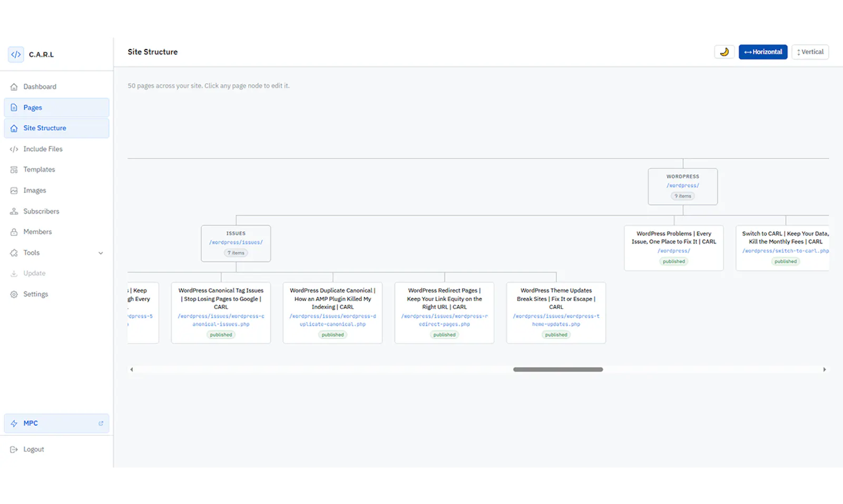Open Include Files section
The height and width of the screenshot is (504, 843).
[x=56, y=149]
